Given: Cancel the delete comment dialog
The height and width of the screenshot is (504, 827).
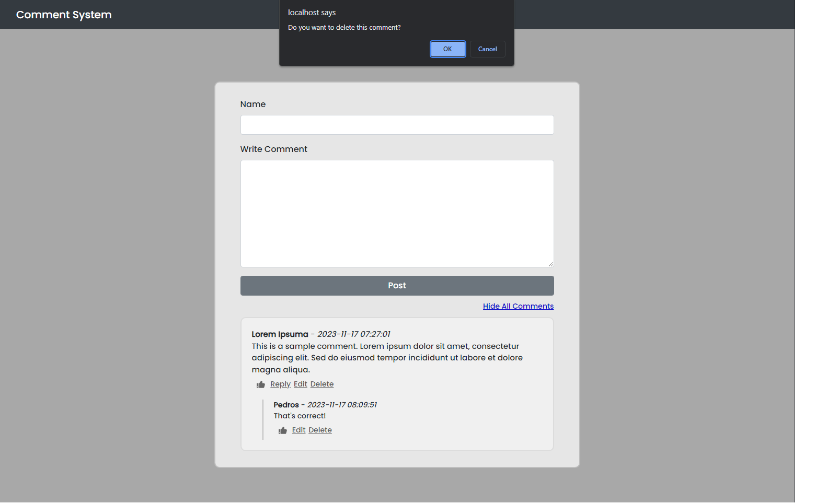Looking at the screenshot, I should coord(487,49).
